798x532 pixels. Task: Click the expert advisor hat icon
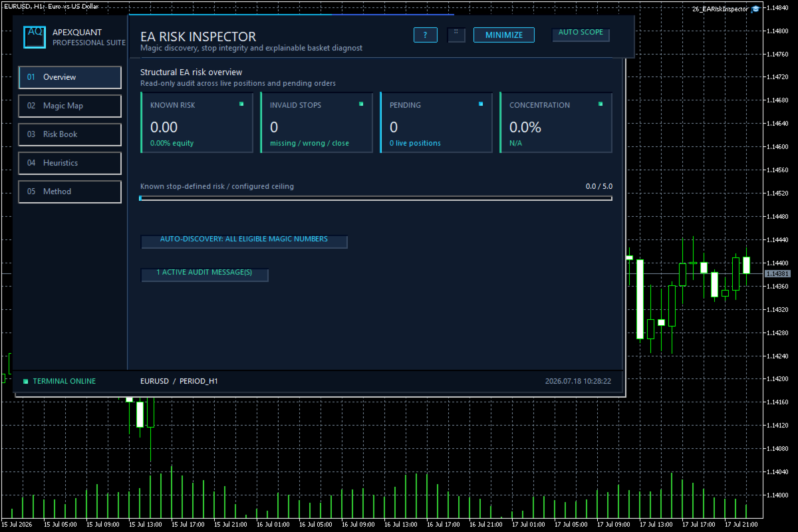[x=755, y=9]
